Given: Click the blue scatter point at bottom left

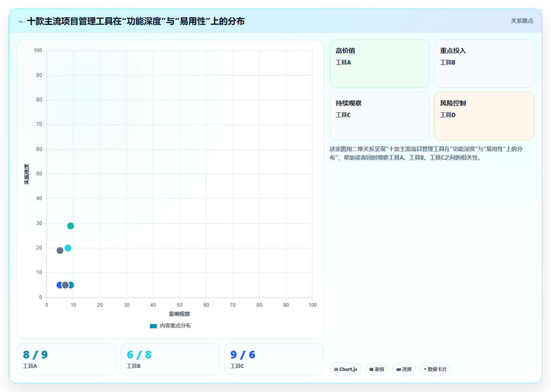Looking at the screenshot, I should (59, 285).
